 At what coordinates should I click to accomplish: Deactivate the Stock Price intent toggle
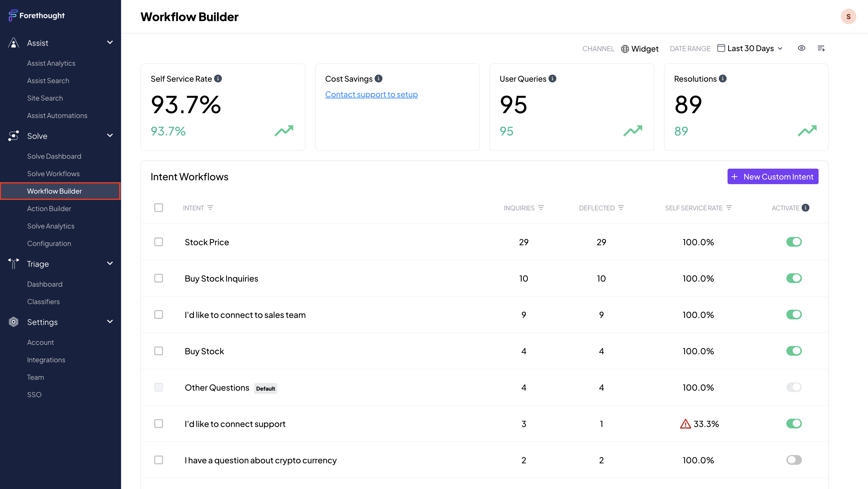[x=794, y=242]
